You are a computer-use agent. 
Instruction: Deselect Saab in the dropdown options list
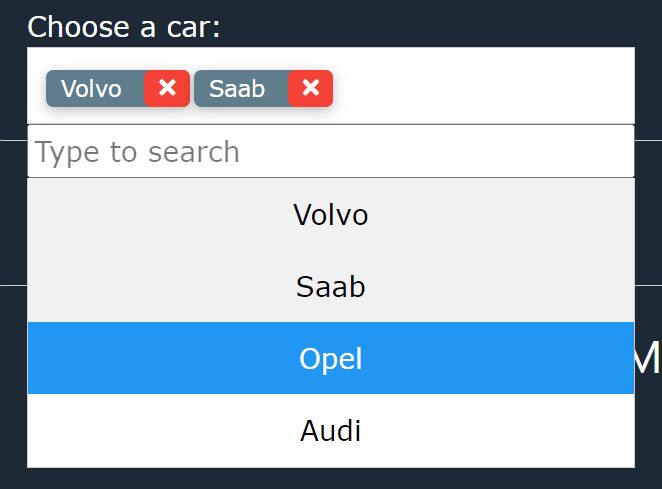331,286
